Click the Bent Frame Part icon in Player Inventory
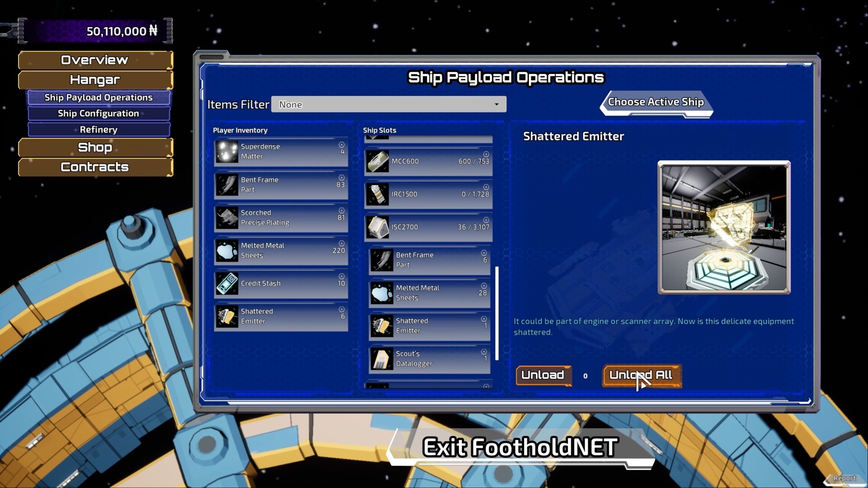Image resolution: width=868 pixels, height=488 pixels. pos(226,185)
